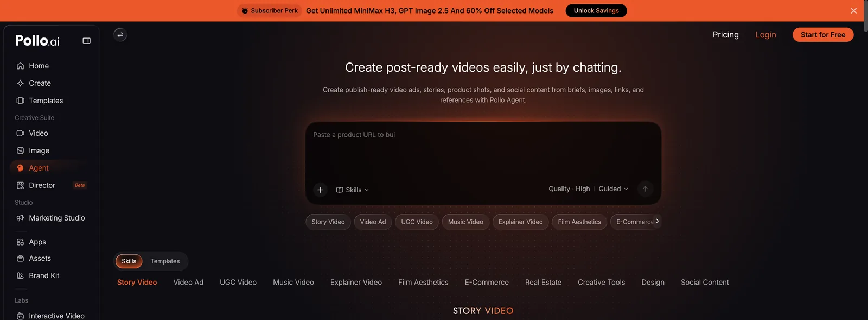This screenshot has width=868, height=320.
Task: Open the Guided mode dropdown
Action: [613, 189]
